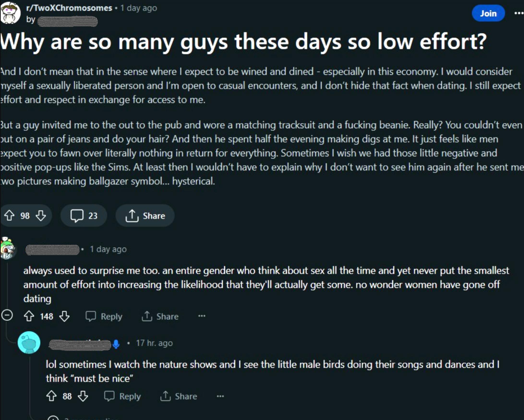Screen dimensions: 524x420
Task: Upvote the main post
Action: pos(9,216)
